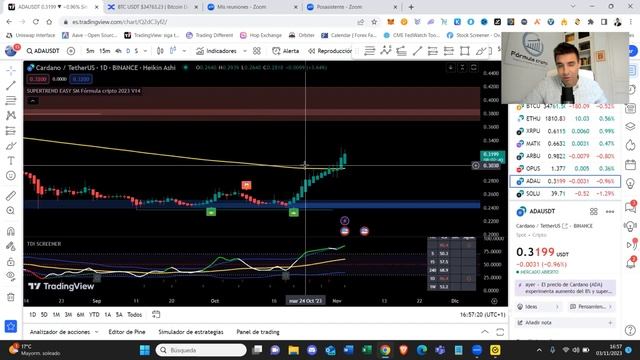Open Windows Start menu

(145, 350)
